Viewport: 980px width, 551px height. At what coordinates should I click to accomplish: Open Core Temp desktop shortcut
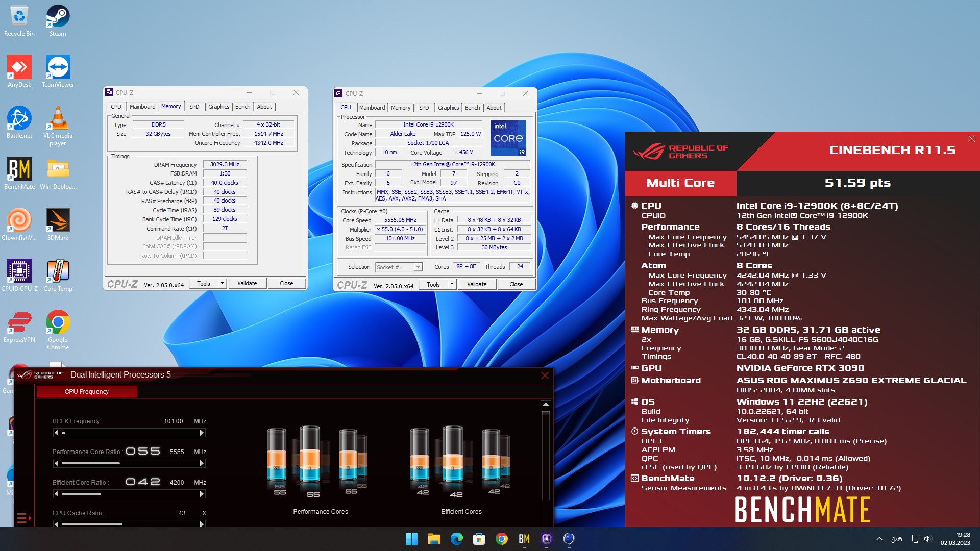tap(58, 275)
